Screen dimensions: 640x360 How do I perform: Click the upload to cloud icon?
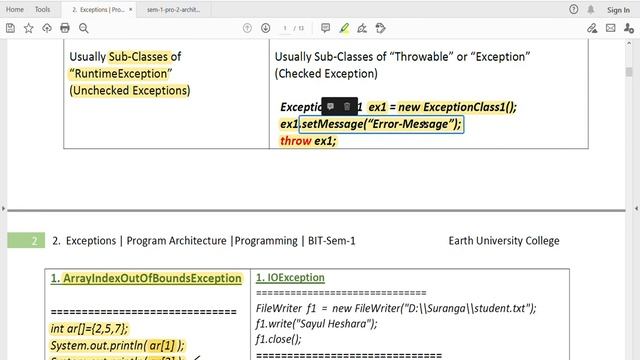coord(47,28)
